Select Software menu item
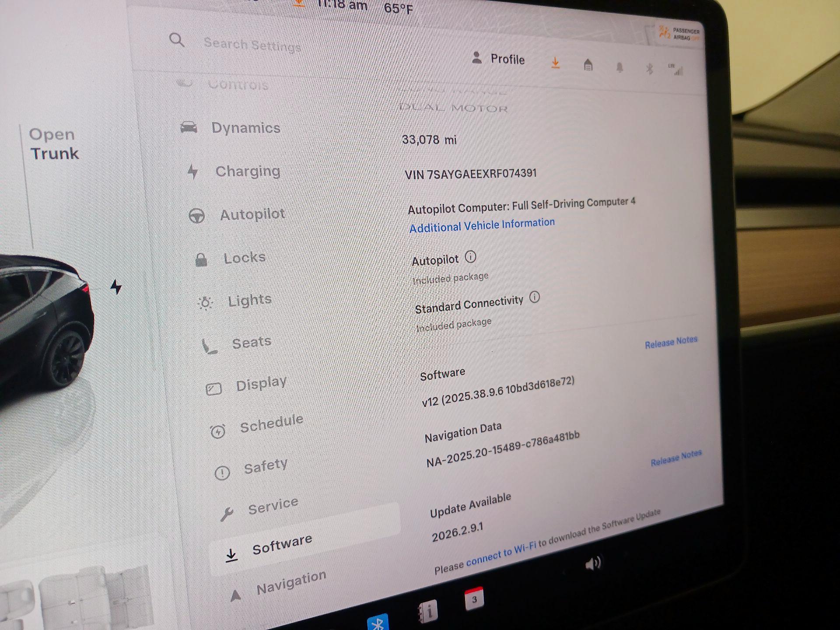840x630 pixels. [282, 545]
